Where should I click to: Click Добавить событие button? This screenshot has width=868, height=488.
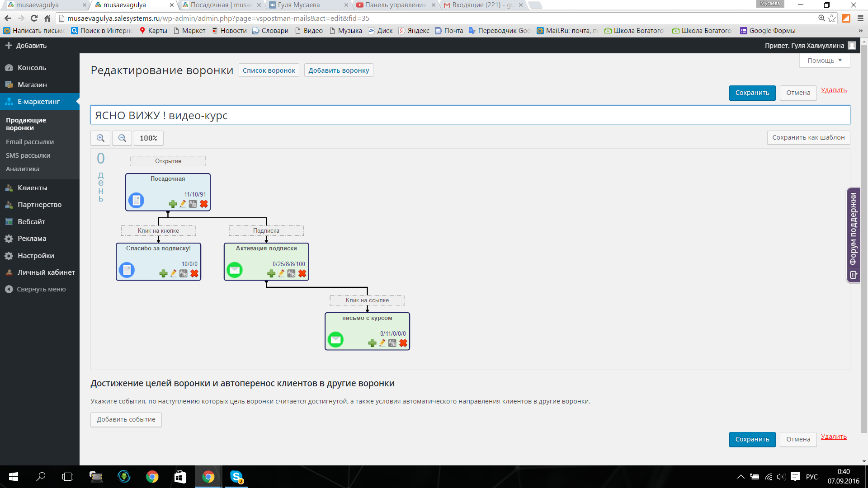click(x=126, y=419)
